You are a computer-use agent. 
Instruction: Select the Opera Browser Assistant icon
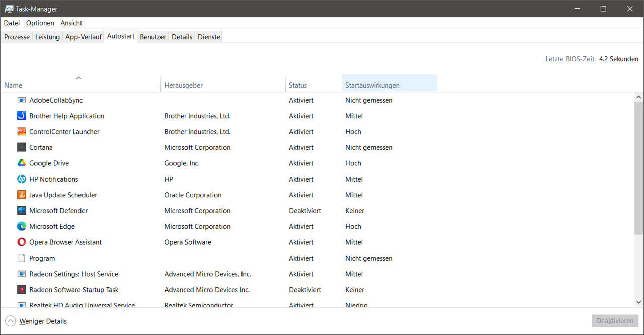tap(21, 242)
